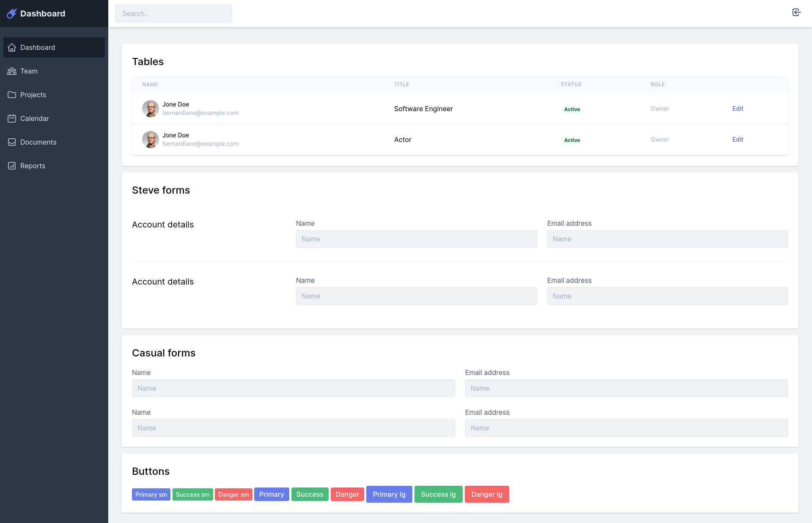Click the Active status badge for Software Engineer

[x=571, y=109]
